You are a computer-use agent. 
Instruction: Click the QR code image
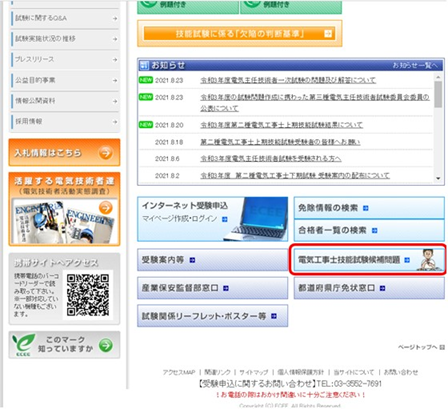pyautogui.click(x=88, y=295)
